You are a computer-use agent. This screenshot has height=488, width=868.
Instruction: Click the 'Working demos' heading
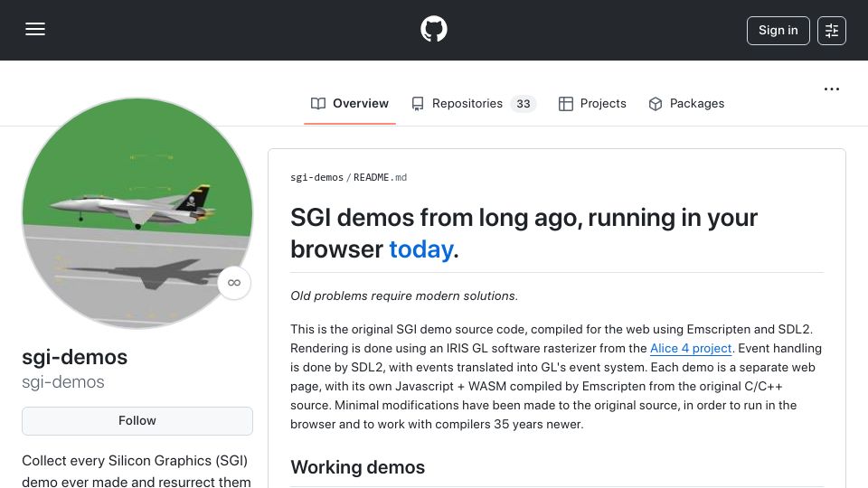tap(358, 467)
